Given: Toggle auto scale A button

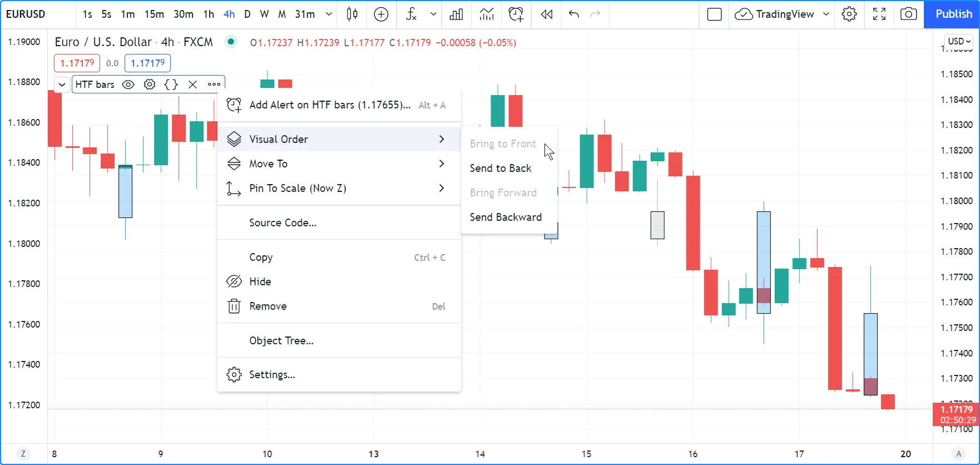Looking at the screenshot, I should coord(957,454).
